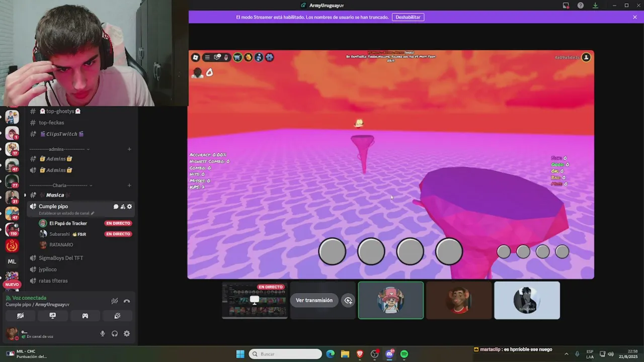
Task: Click the player profile icon in game
Action: pos(586,57)
